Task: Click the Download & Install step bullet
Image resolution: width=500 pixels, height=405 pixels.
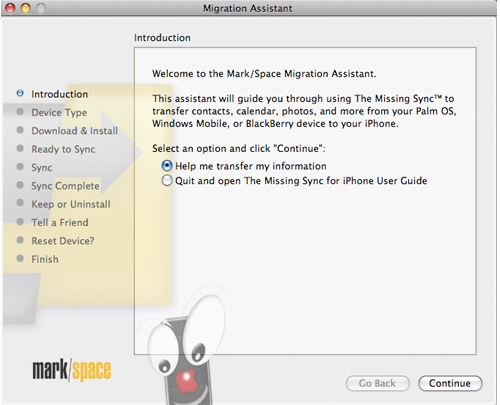Action: 20,130
